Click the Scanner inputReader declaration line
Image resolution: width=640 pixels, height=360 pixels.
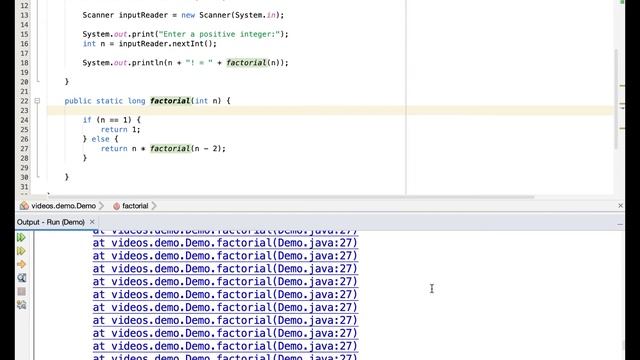point(183,15)
